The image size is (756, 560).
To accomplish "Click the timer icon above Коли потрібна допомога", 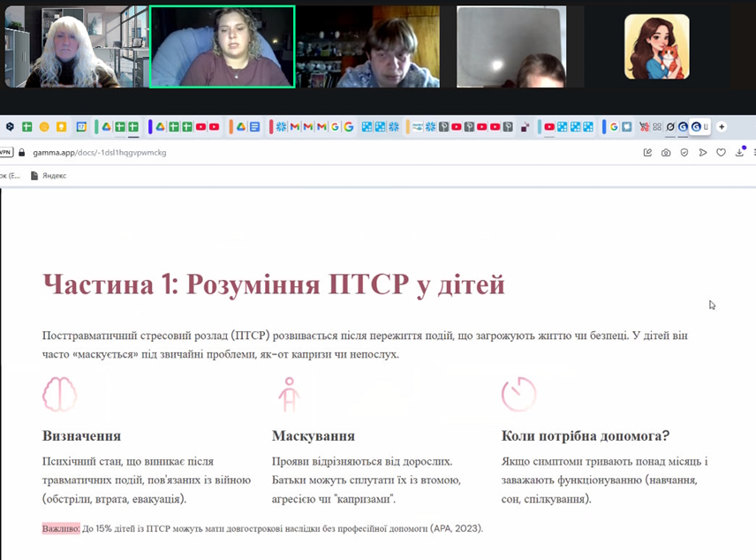I will click(518, 395).
